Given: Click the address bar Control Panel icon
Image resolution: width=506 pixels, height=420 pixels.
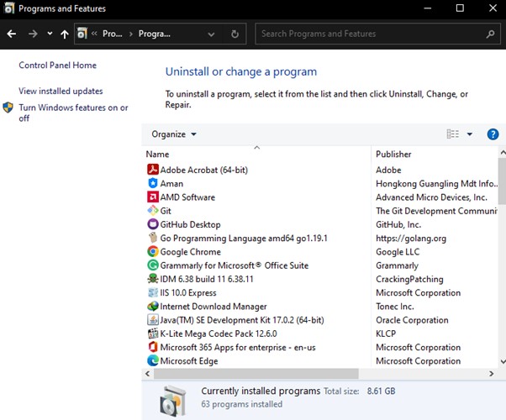Looking at the screenshot, I should click(82, 34).
